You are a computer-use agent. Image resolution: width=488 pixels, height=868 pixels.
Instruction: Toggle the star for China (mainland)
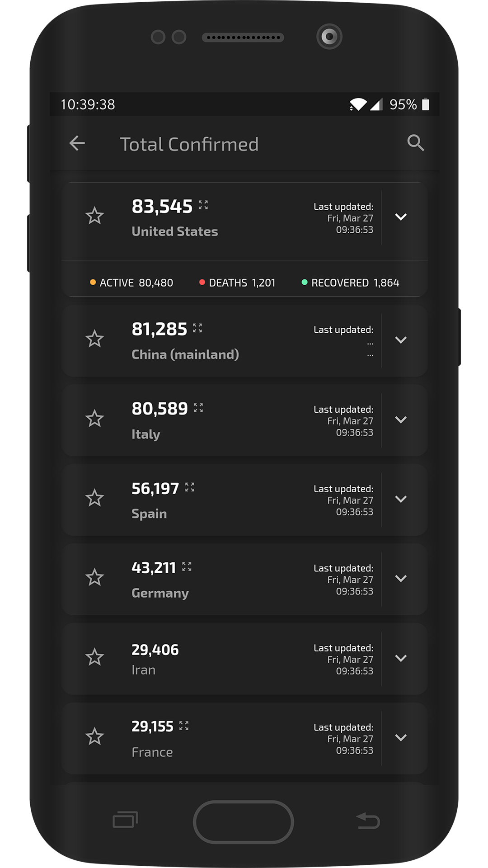coord(94,339)
